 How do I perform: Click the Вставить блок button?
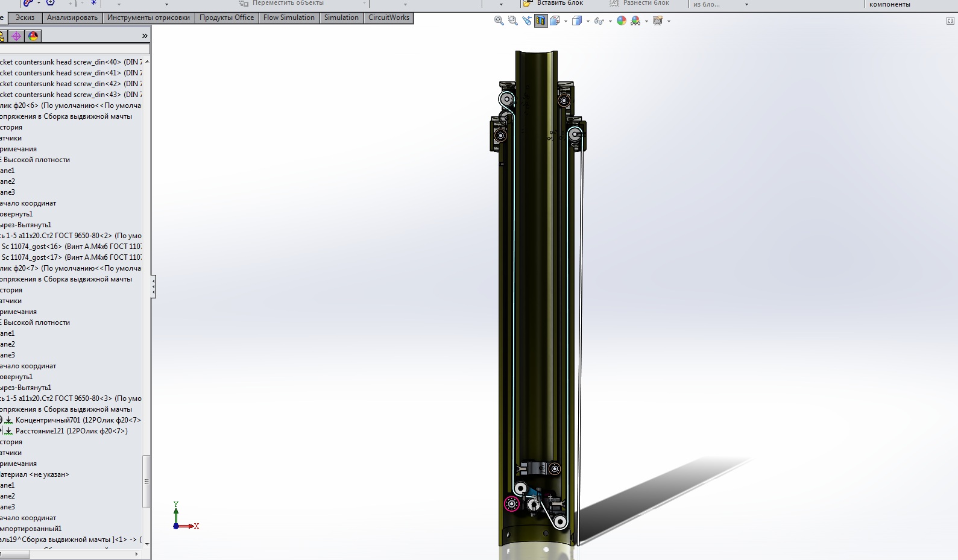pyautogui.click(x=553, y=3)
